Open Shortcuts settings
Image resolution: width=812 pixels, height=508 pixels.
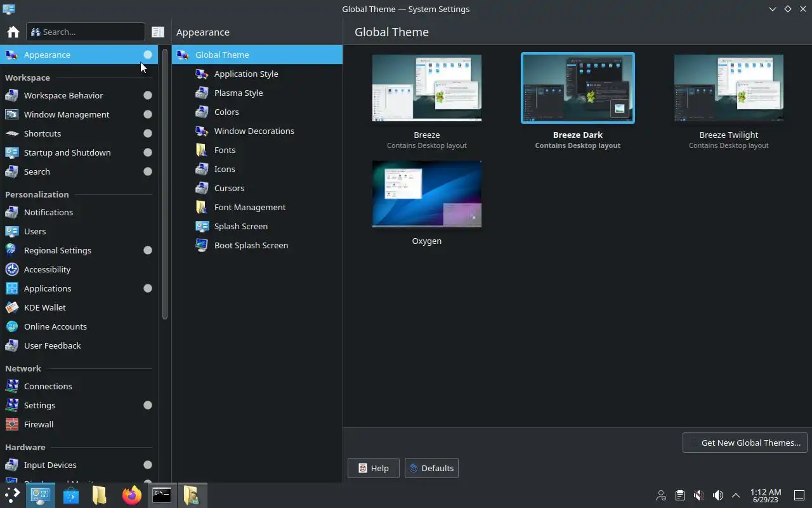click(79, 133)
